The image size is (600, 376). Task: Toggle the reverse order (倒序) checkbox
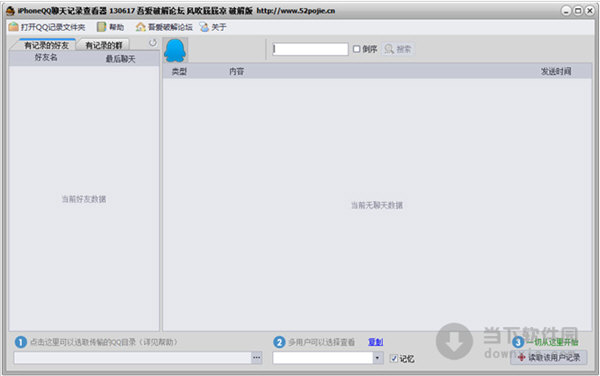357,49
